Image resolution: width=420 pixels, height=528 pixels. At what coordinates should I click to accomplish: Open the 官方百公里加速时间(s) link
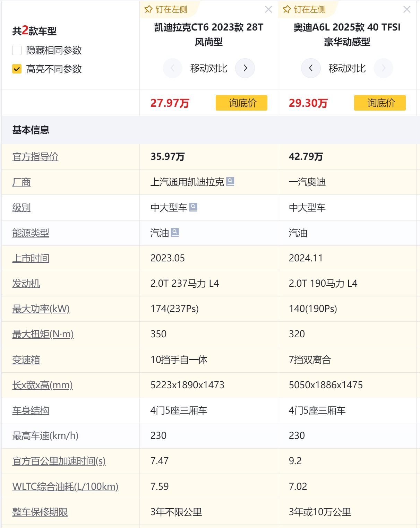click(59, 461)
